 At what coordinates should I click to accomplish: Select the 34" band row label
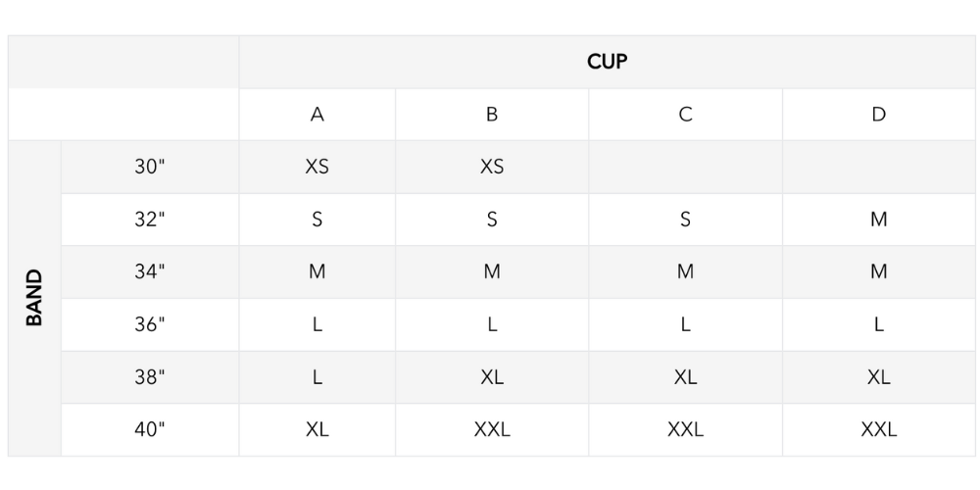[x=149, y=271]
